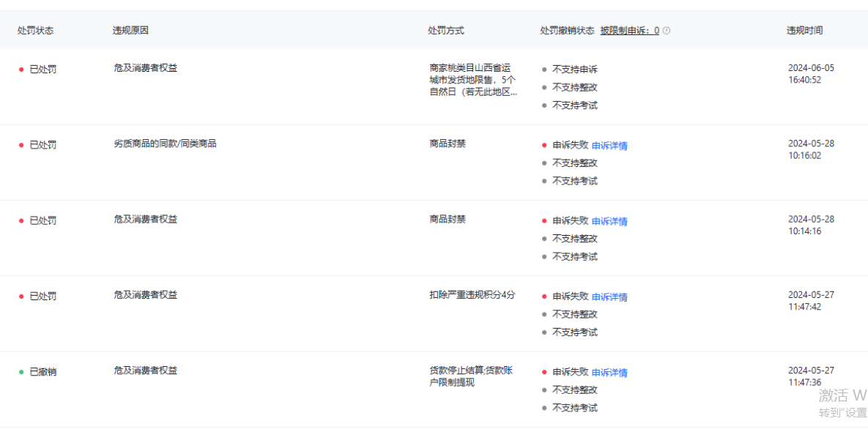Click the 违规时间 column header

804,31
